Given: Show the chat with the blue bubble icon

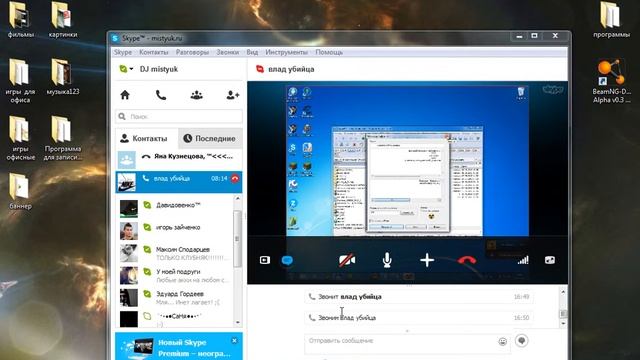Looking at the screenshot, I should (x=287, y=260).
